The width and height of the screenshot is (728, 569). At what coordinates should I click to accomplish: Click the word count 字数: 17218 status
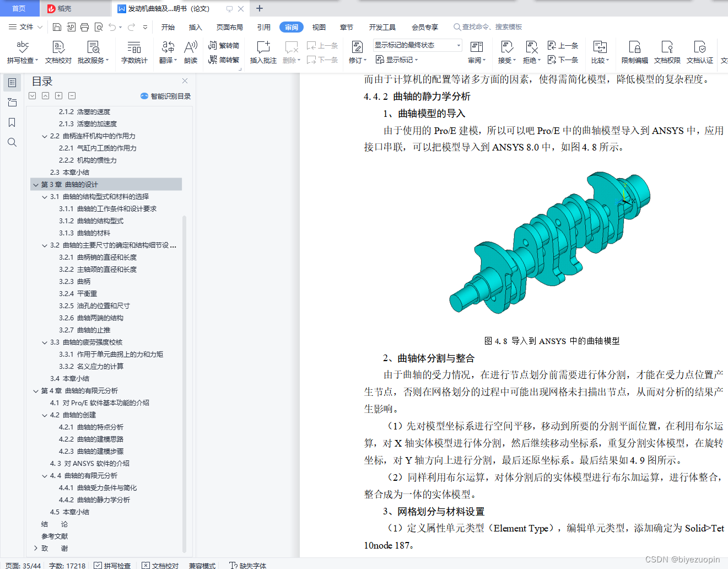pos(67,565)
